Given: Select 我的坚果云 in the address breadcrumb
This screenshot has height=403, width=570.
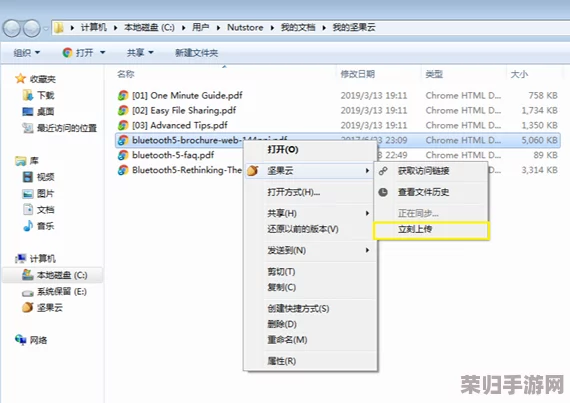Looking at the screenshot, I should click(x=354, y=28).
